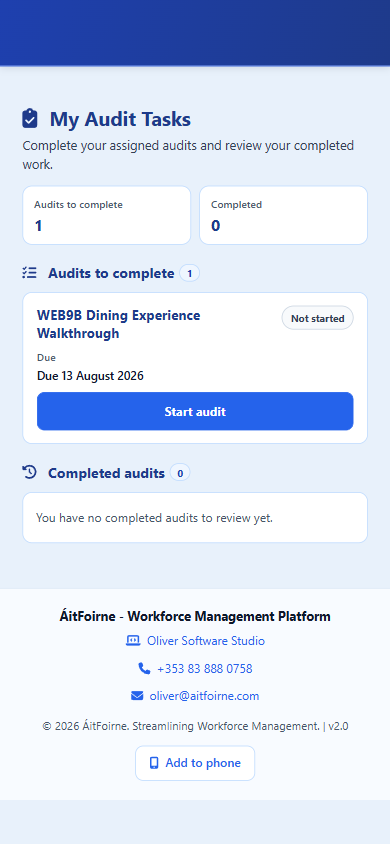Click the phone handset icon in footer
Screen dimensions: 390x844
[x=144, y=669]
